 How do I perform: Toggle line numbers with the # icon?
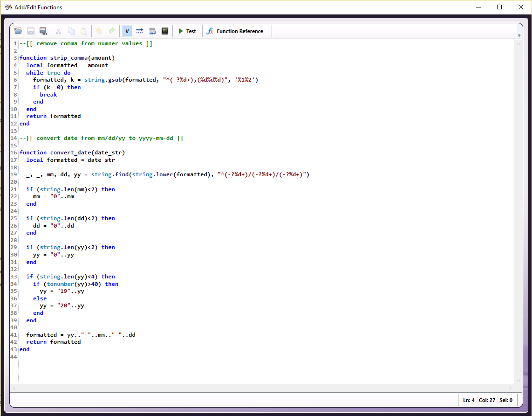[x=127, y=31]
